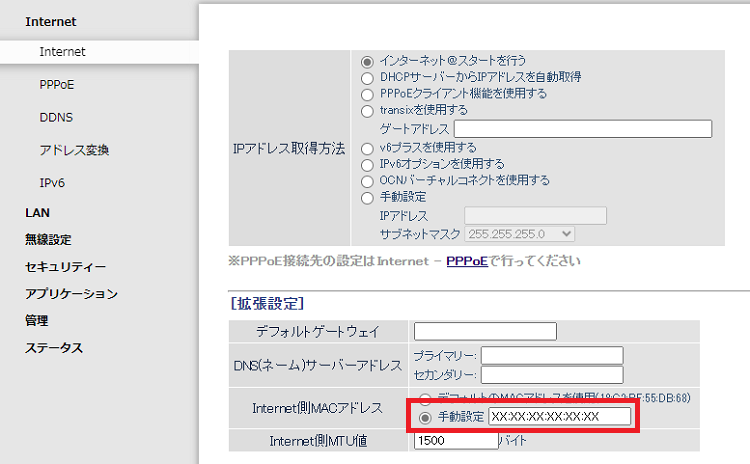Open the 管理 sidebar section

[36, 320]
